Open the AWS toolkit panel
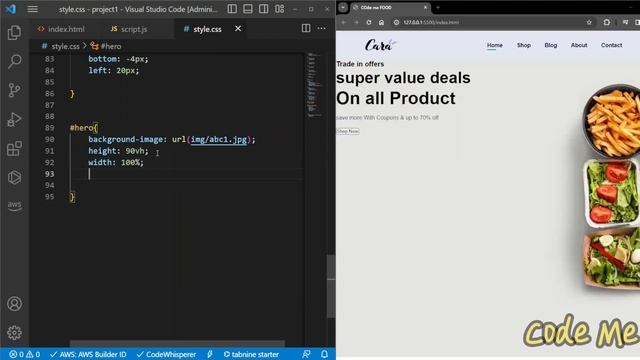640x360 pixels. coord(14,205)
